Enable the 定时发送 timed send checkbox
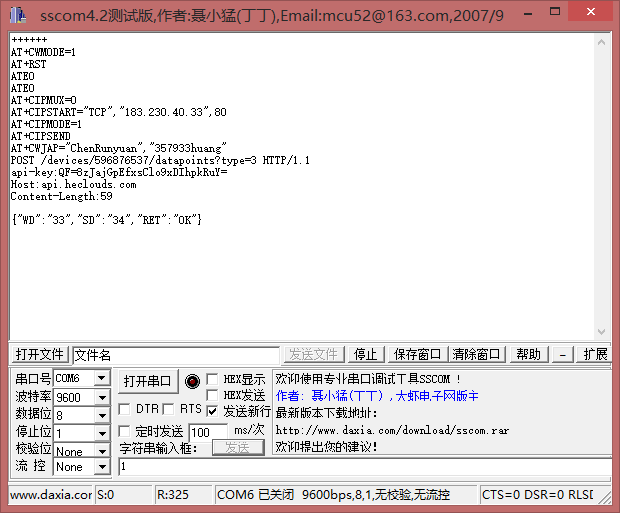The image size is (620, 513). [125, 431]
